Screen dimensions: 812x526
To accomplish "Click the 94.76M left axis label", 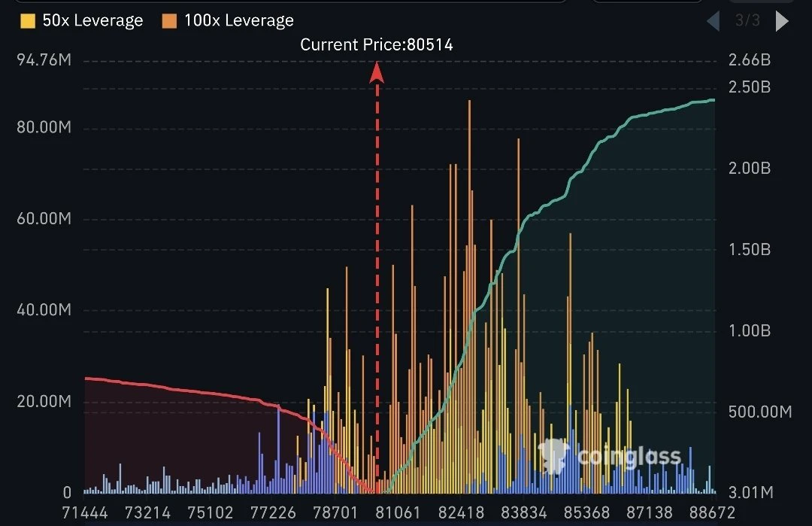I will [44, 60].
